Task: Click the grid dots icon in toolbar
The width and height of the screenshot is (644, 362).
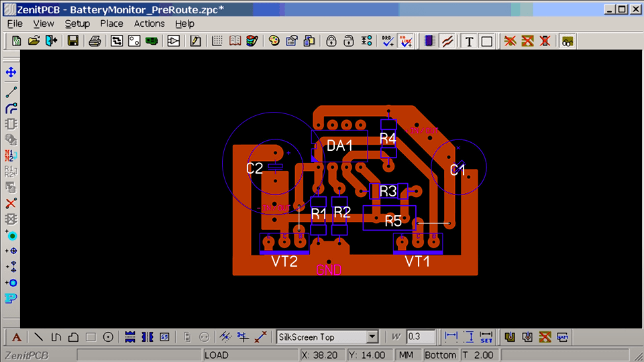Action: point(217,41)
